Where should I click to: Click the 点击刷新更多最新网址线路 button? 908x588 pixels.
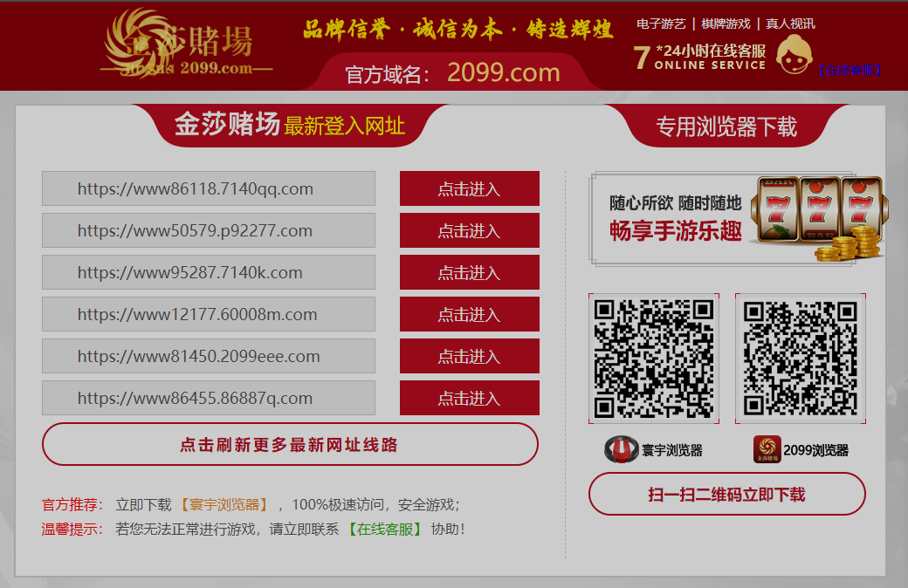pyautogui.click(x=290, y=445)
